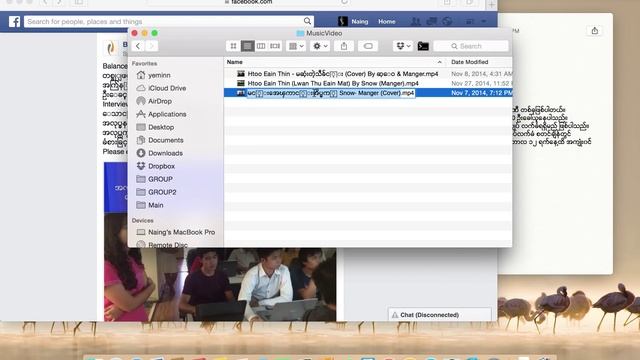Click the Edit Tags button in Finder

tap(368, 46)
